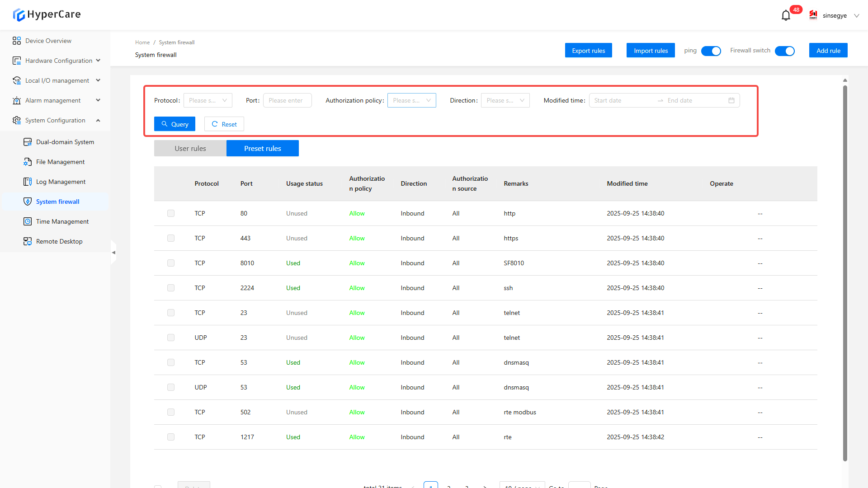This screenshot has width=868, height=488.
Task: Click the Device Overview grid icon
Action: point(17,41)
